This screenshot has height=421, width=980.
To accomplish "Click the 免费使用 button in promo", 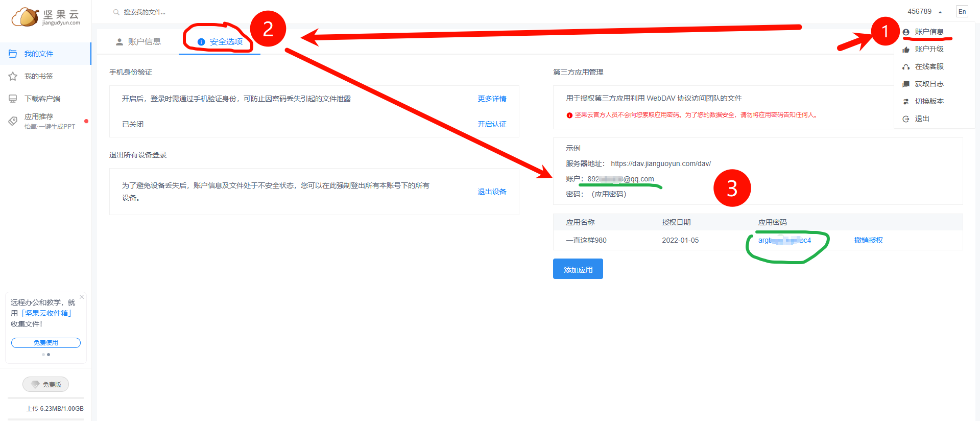I will coord(46,343).
